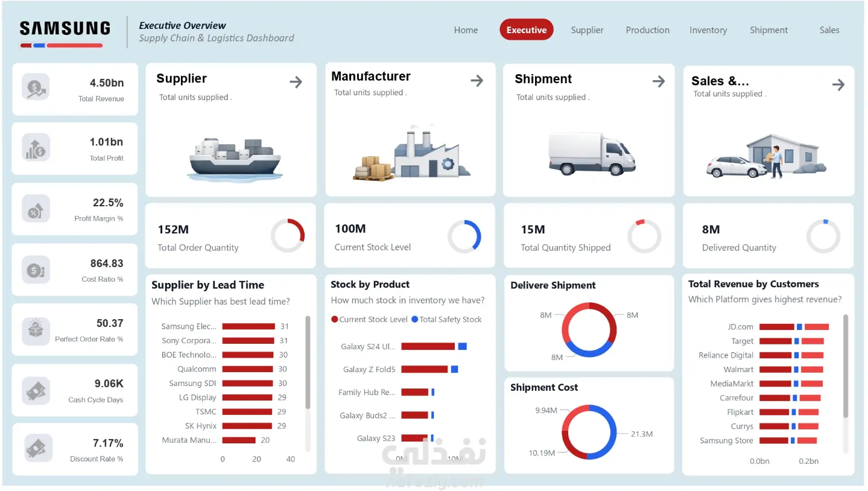868x491 pixels.
Task: Go to the Home tab
Action: tap(466, 30)
